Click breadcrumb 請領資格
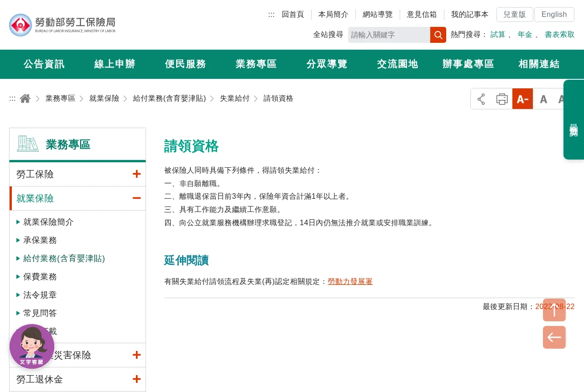Screen dimensions: 584x392 coord(278,98)
